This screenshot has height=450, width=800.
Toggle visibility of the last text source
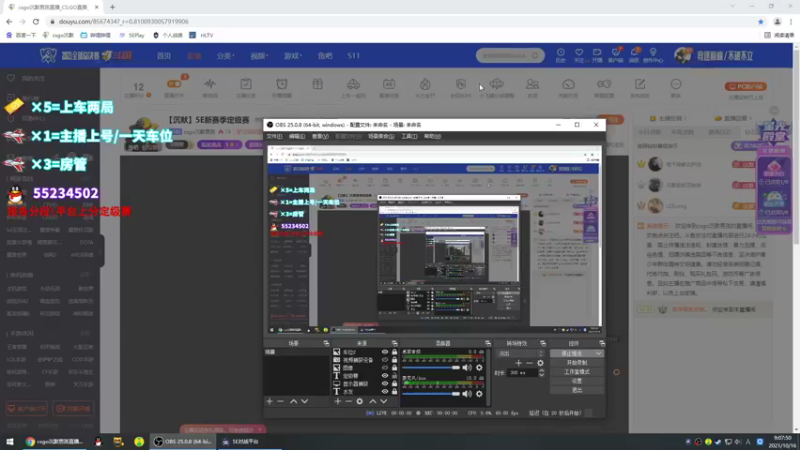click(385, 391)
